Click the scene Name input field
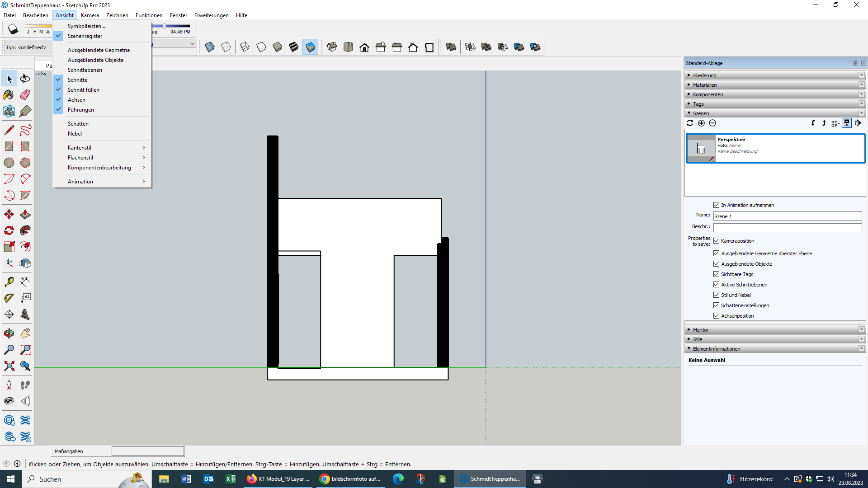Image resolution: width=868 pixels, height=488 pixels. (x=787, y=216)
